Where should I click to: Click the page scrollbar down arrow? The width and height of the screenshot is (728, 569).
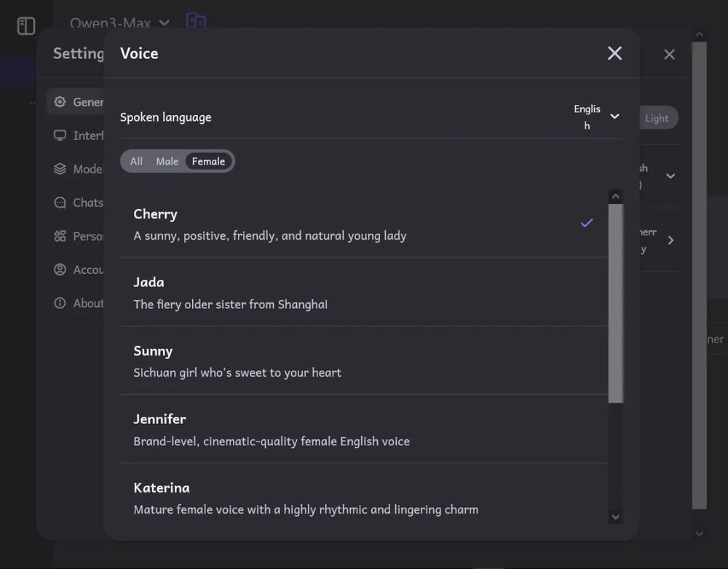[699, 534]
